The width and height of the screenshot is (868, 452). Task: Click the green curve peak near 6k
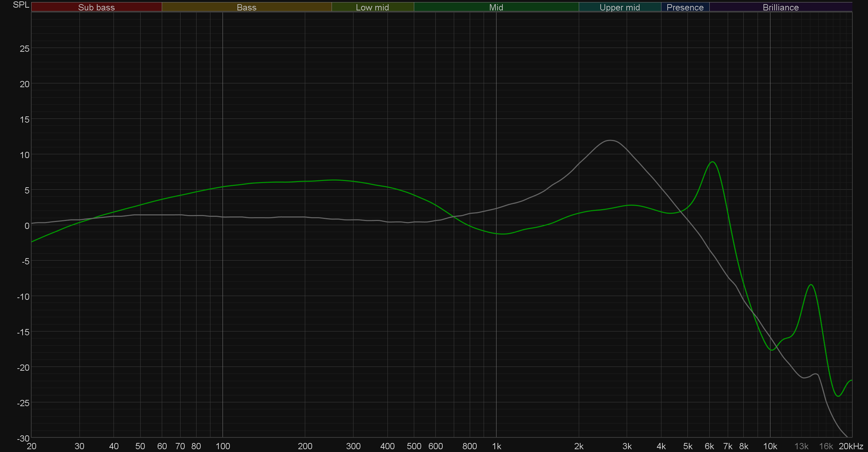coord(712,162)
